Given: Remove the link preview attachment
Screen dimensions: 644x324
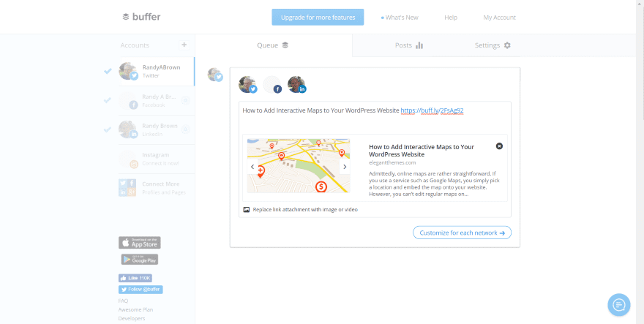Looking at the screenshot, I should click(499, 146).
